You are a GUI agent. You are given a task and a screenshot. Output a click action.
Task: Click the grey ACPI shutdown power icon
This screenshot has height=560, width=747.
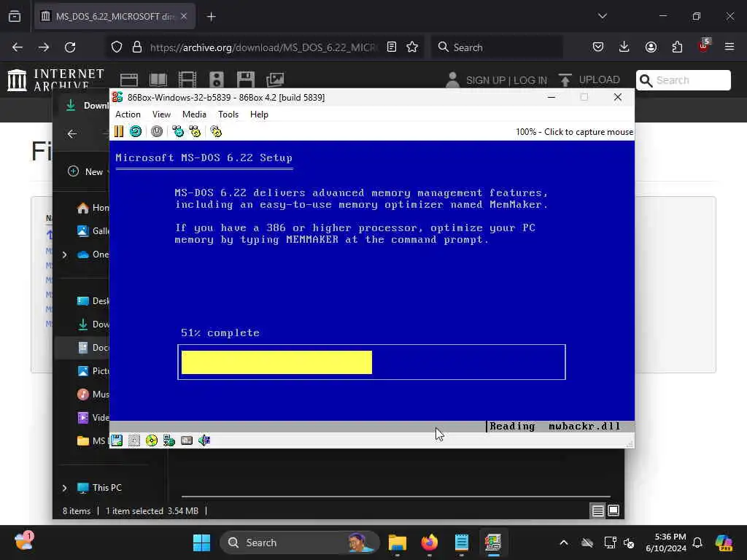(157, 131)
